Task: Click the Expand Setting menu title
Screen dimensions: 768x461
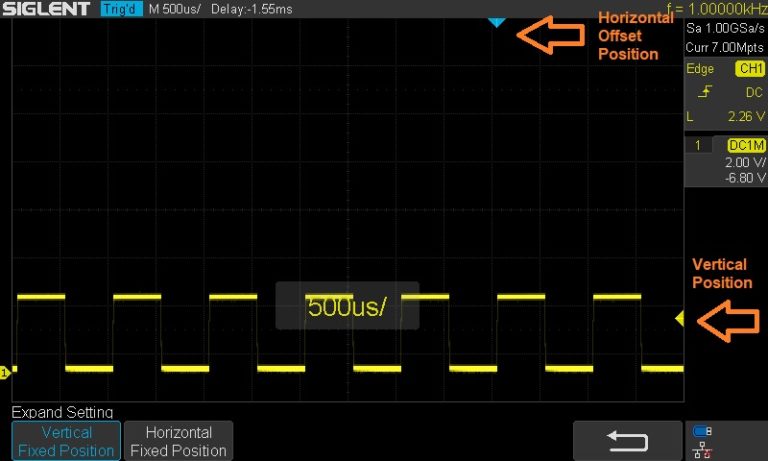Action: pos(62,412)
